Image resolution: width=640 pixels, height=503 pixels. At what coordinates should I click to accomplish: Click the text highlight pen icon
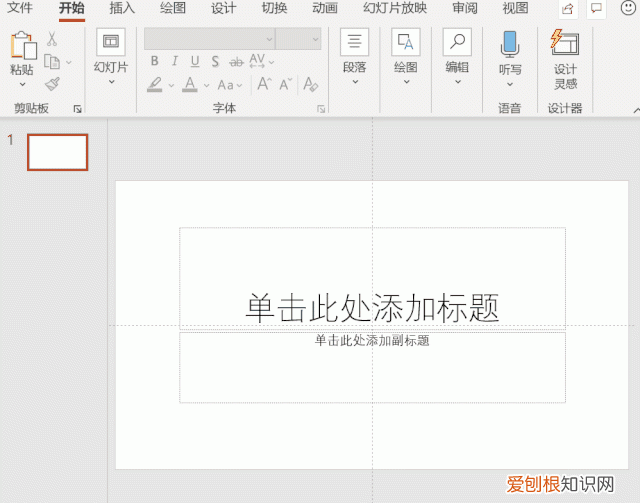pos(155,85)
